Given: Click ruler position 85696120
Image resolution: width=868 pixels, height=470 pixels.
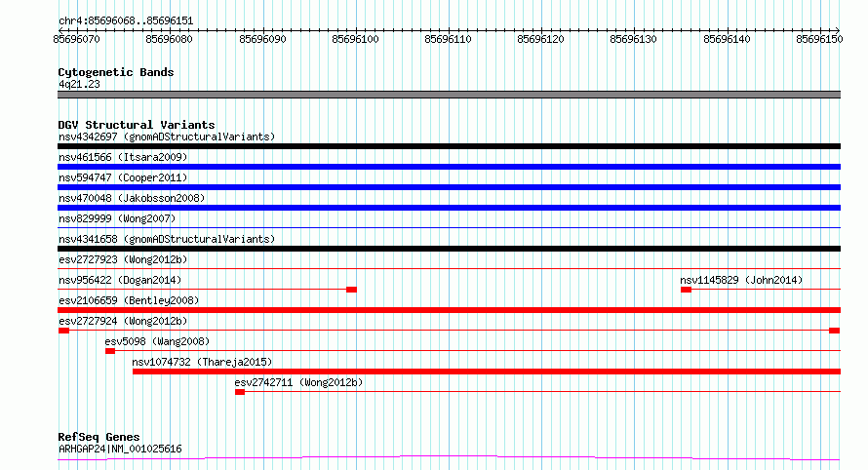Looking at the screenshot, I should point(540,39).
